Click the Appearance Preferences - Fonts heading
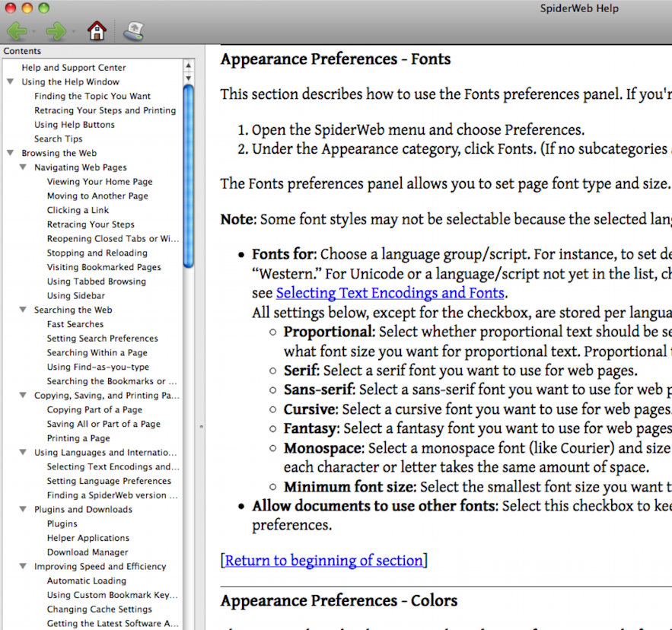672x630 pixels. pyautogui.click(x=336, y=59)
